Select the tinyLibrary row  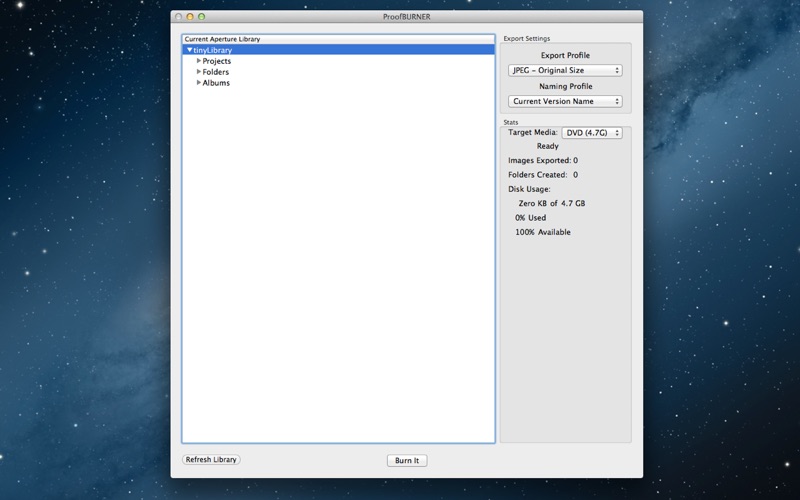(338, 50)
